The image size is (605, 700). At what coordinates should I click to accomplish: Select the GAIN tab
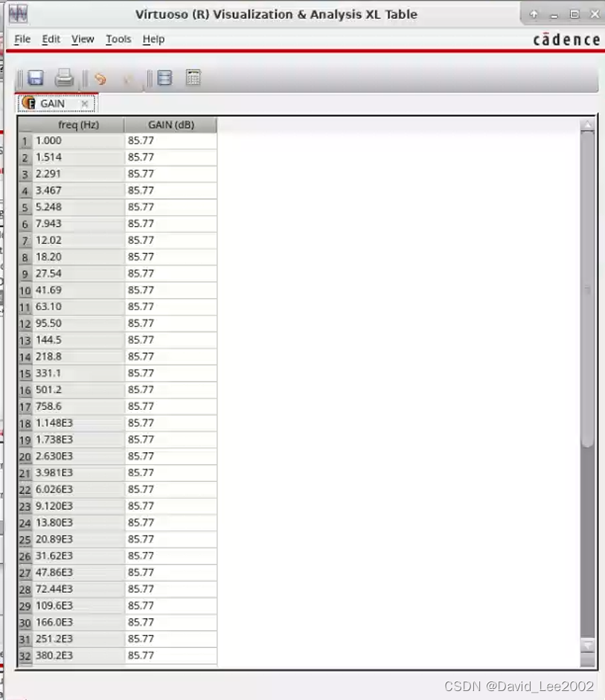tap(57, 103)
